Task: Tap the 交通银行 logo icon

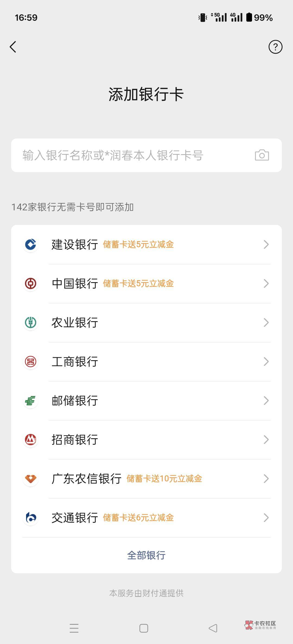Action: [x=31, y=518]
